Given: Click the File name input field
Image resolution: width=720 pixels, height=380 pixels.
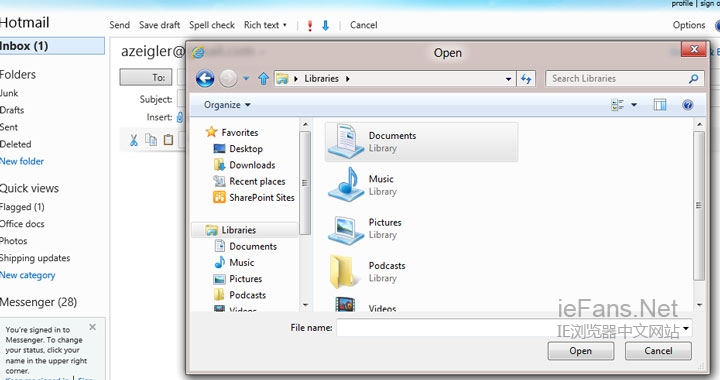Looking at the screenshot, I should [x=509, y=328].
